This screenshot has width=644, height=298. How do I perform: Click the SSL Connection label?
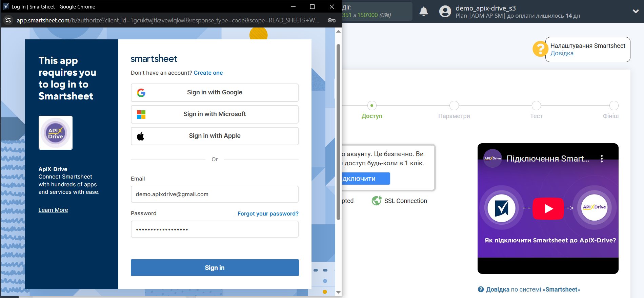click(406, 201)
